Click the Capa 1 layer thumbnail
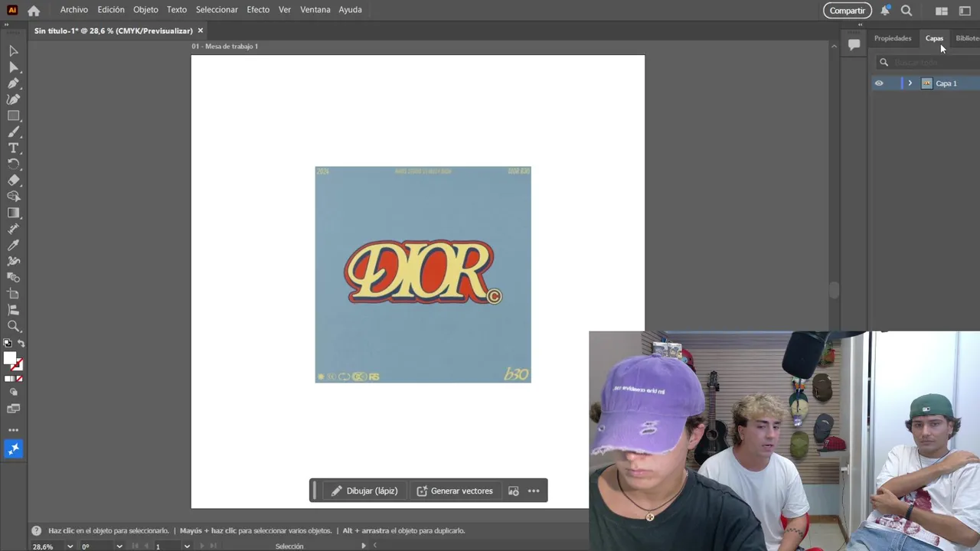The image size is (980, 551). coord(926,83)
